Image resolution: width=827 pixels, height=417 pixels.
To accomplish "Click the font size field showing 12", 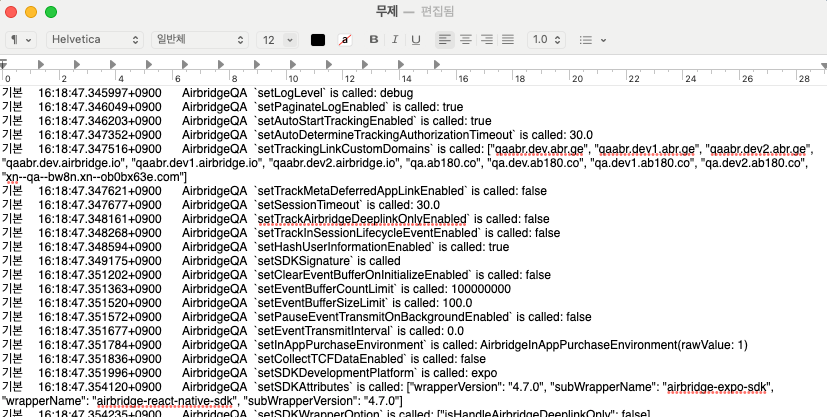I will tap(270, 40).
